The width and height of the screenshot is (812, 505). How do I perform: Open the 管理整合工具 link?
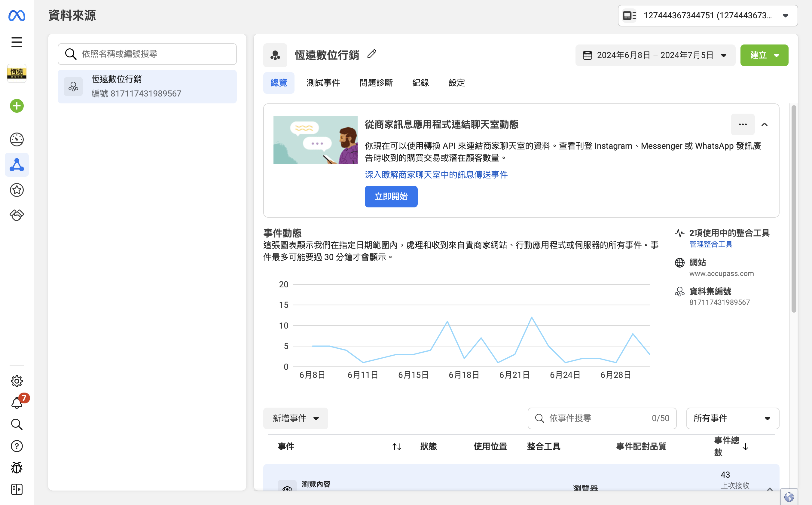710,244
